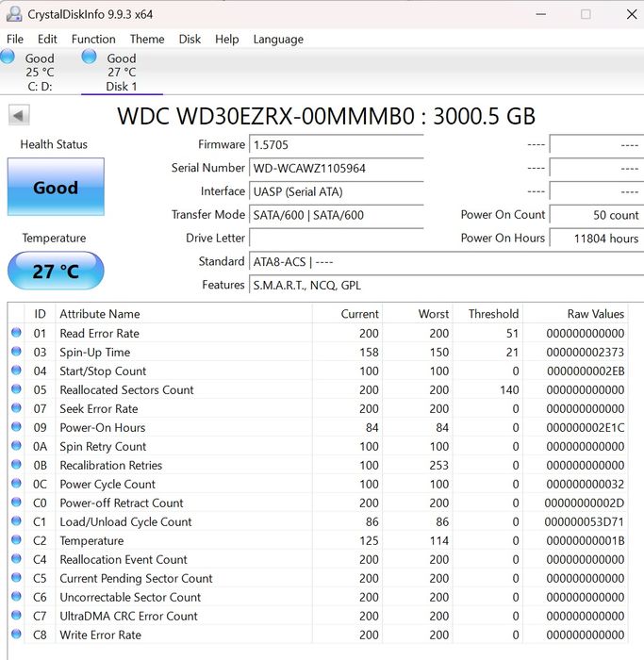This screenshot has width=644, height=660.
Task: Click the status icon for Write Error Rate
Action: point(16,634)
